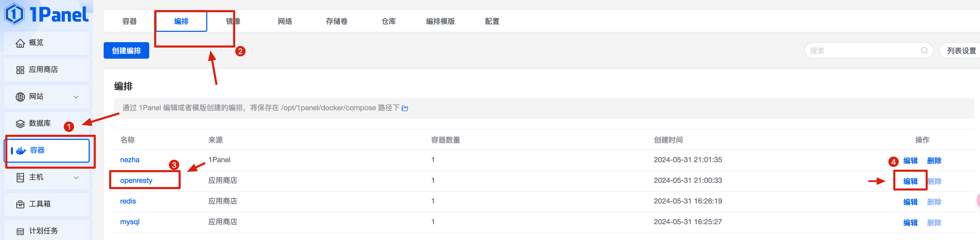Expand the 网站 submenu chevron
This screenshot has width=980, height=240.
76,97
